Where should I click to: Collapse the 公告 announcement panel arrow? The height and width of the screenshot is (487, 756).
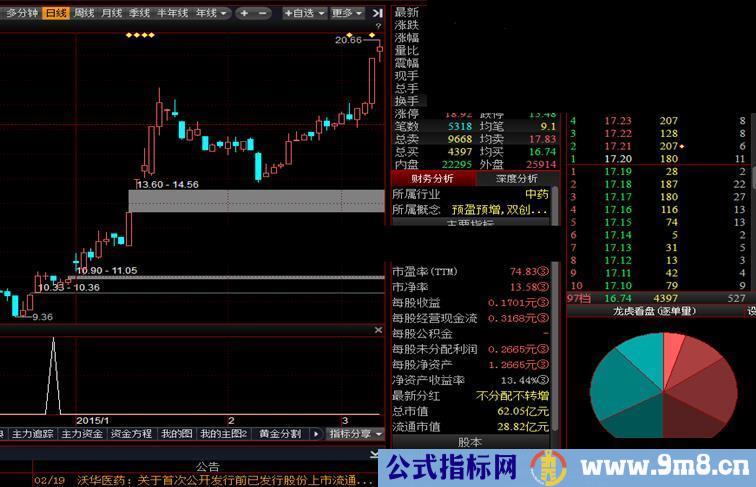point(375,455)
